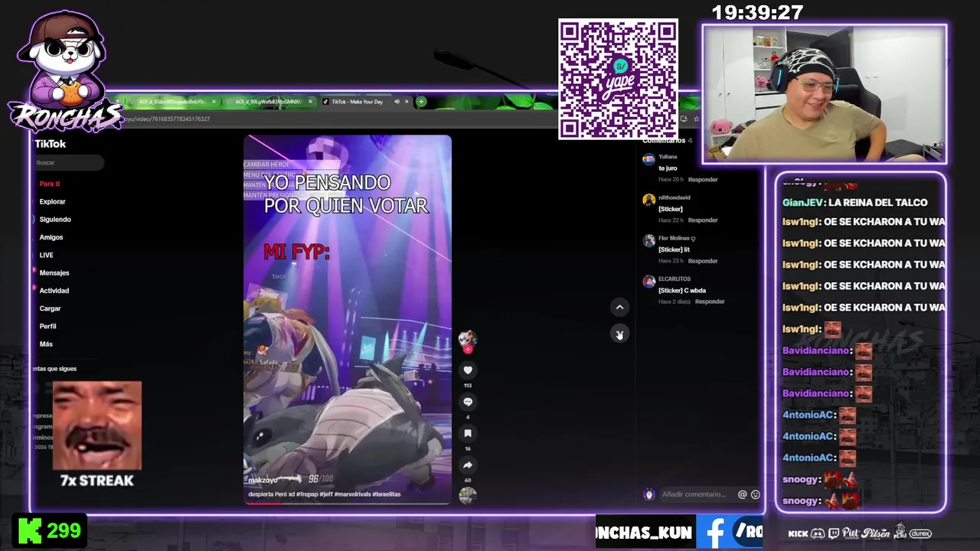Open Siguiendo in TikTok sidebar
Viewport: 980px width, 551px height.
55,219
